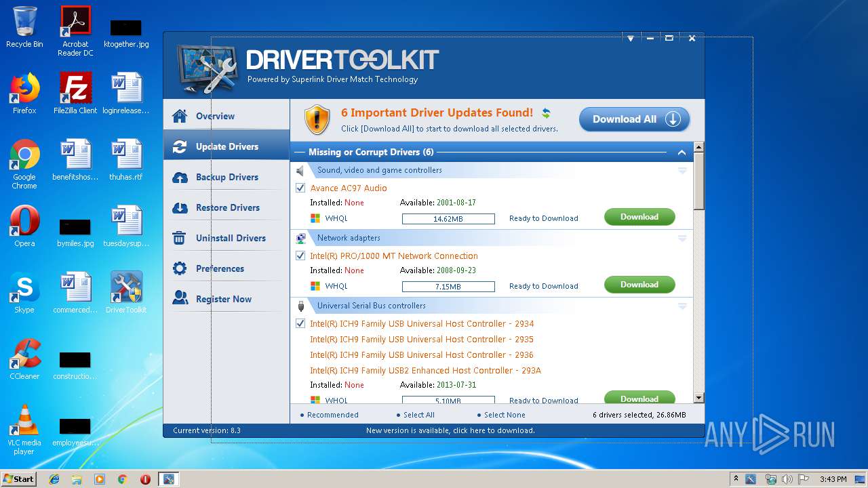Open dropdown arrow for Universal Serial Bus controllers
868x488 pixels.
[682, 306]
